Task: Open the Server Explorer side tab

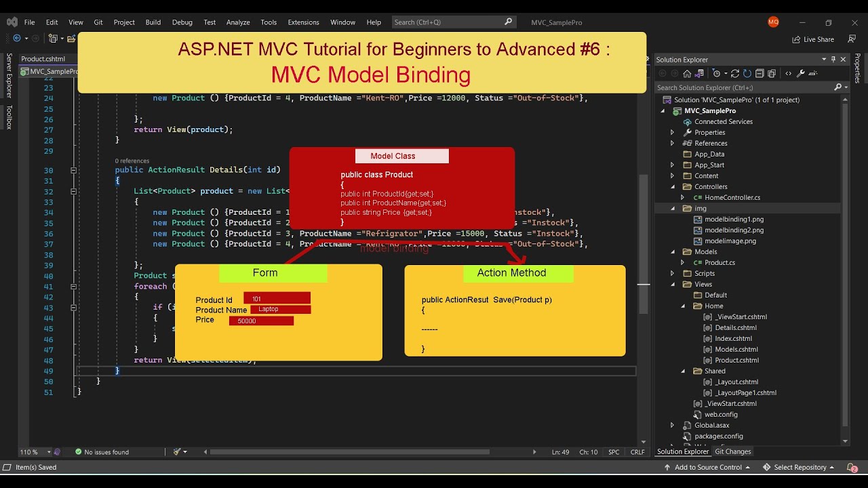Action: [9, 75]
